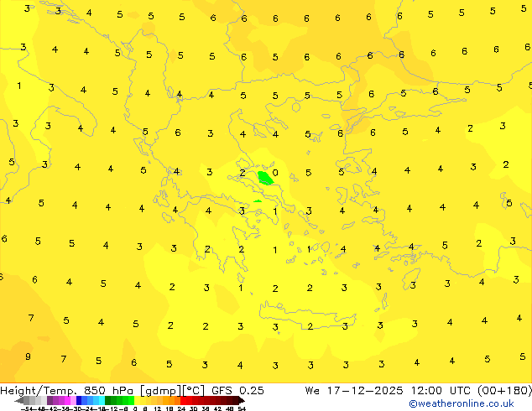
Task: Click the '[gdmp]' unit label
Action: [161, 391]
